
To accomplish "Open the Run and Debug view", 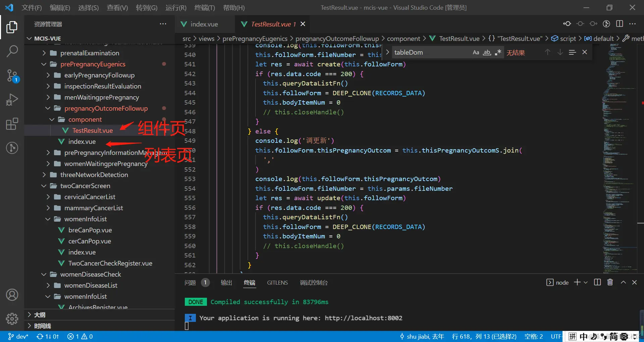I will coord(12,100).
